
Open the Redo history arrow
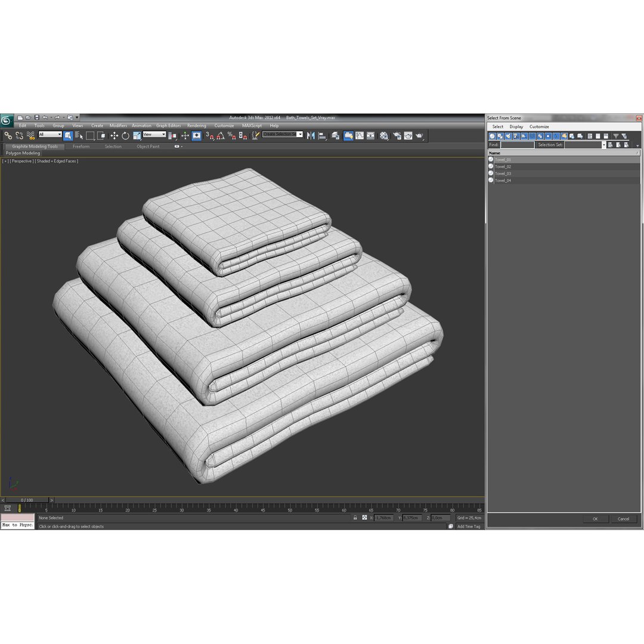63,117
